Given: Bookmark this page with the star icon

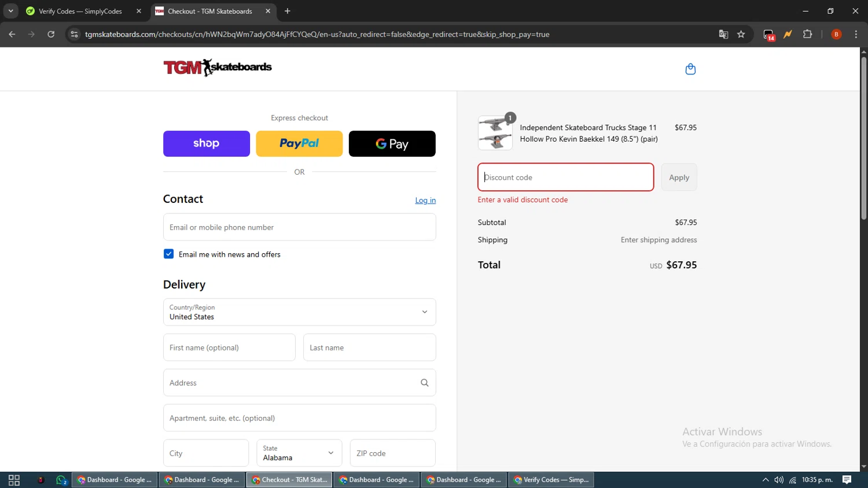Looking at the screenshot, I should pyautogui.click(x=741, y=34).
